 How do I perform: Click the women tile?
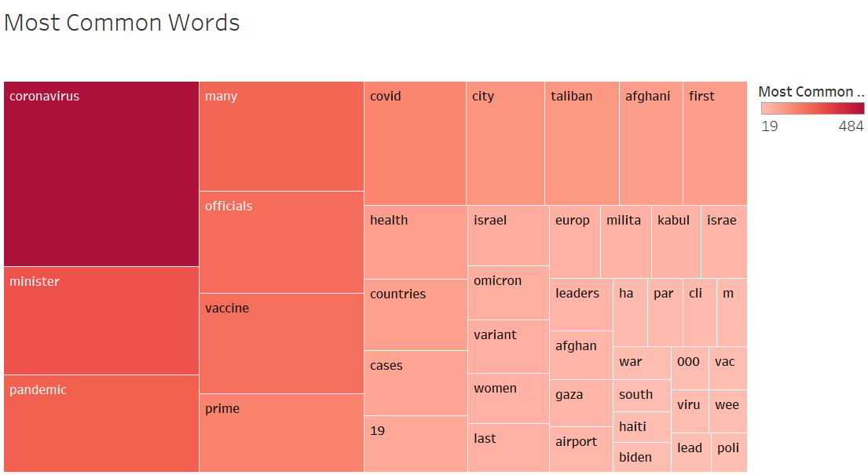click(x=508, y=398)
